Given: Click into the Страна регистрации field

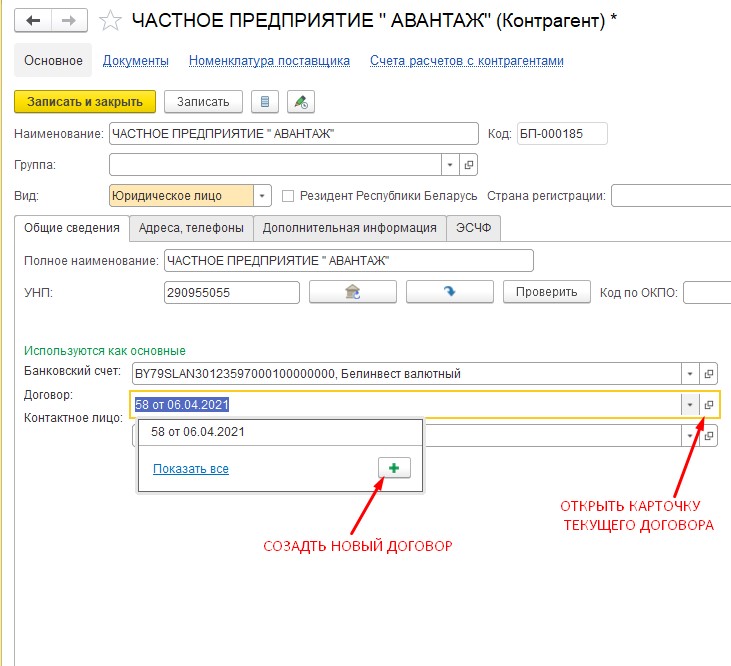Looking at the screenshot, I should [671, 196].
